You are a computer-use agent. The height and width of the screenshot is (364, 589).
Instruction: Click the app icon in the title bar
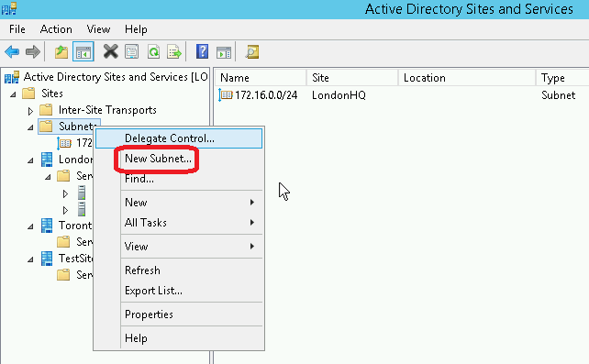[9, 8]
